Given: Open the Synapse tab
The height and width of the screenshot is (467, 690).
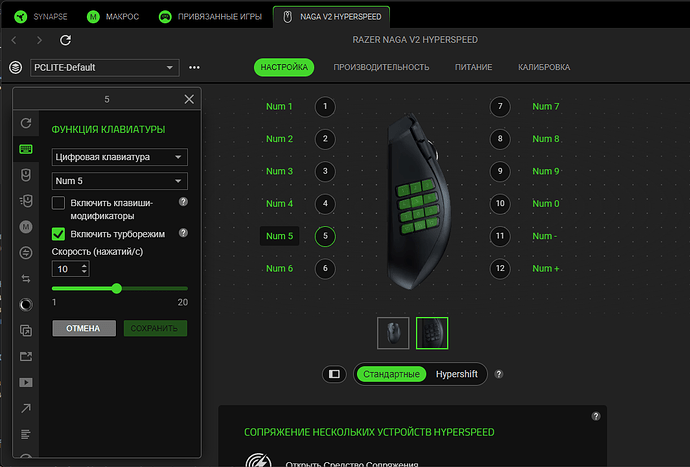Looking at the screenshot, I should click(40, 17).
